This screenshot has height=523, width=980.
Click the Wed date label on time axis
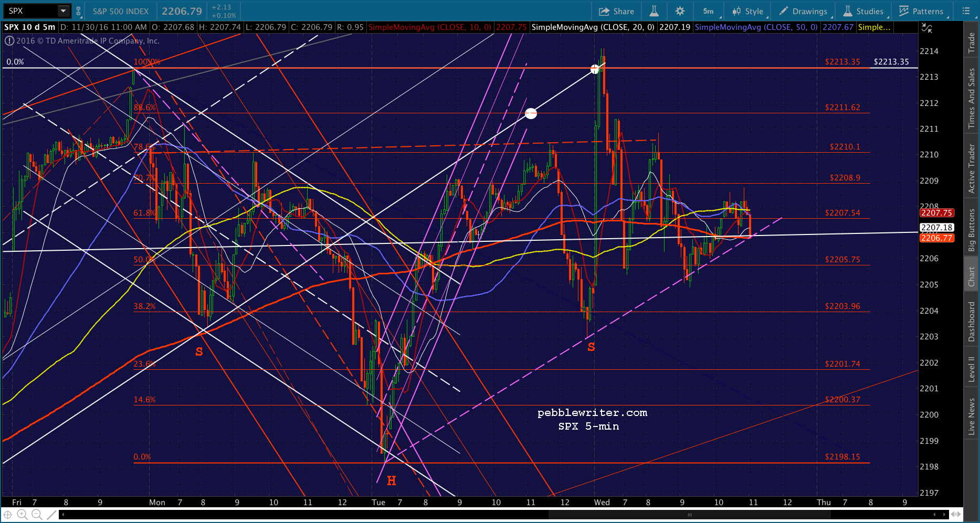click(x=602, y=503)
